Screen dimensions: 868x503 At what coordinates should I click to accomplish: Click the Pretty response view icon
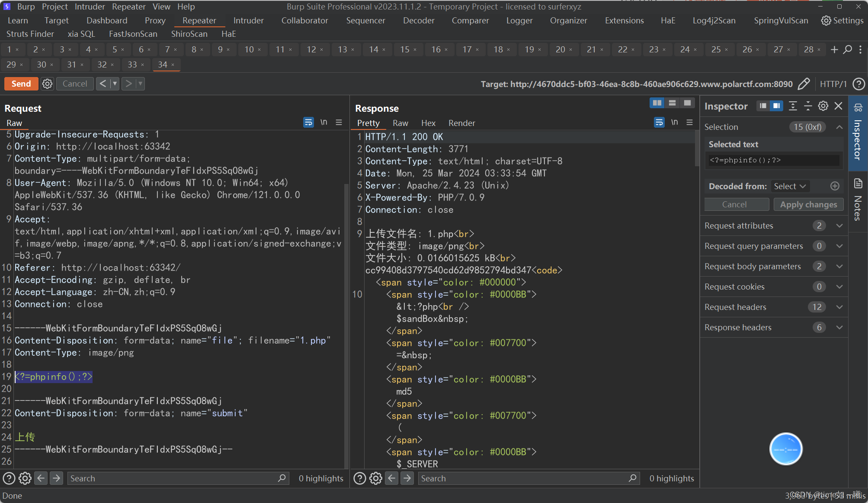[368, 123]
